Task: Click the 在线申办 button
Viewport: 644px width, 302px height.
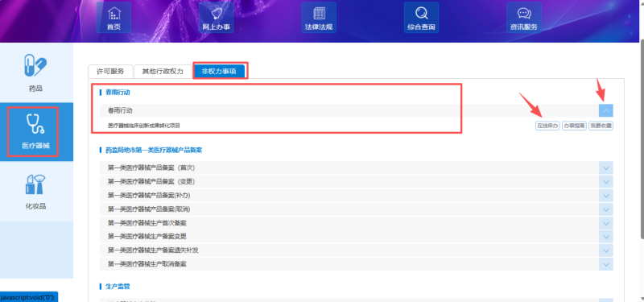Action: [547, 126]
